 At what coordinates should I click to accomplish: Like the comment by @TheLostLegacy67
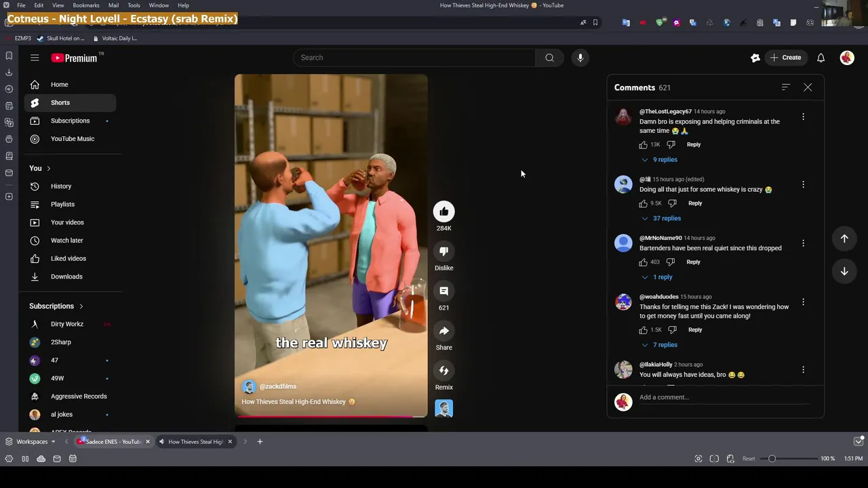pyautogui.click(x=643, y=144)
